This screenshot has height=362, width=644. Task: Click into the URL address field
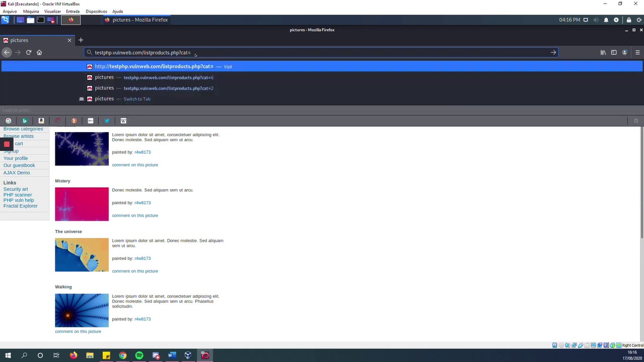(321, 52)
